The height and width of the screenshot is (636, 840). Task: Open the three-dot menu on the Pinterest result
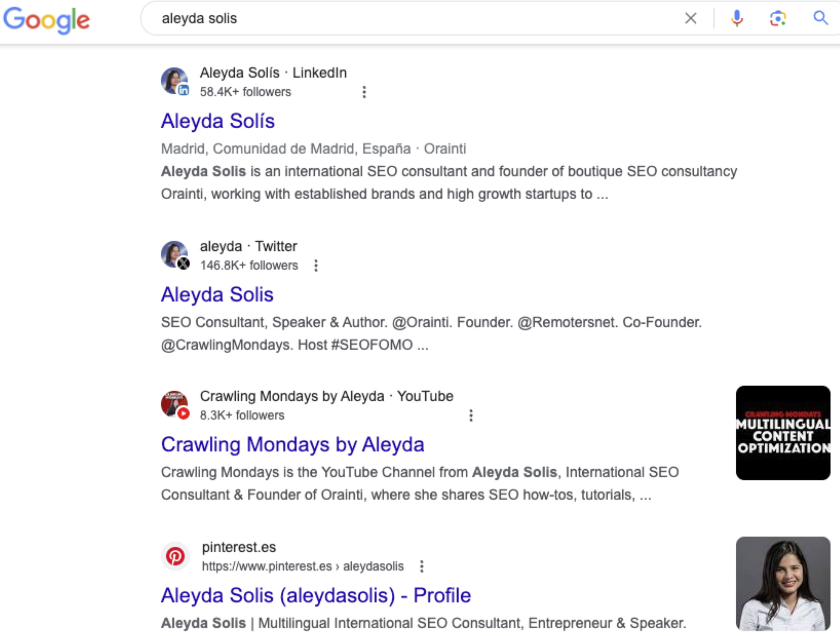[x=422, y=566]
